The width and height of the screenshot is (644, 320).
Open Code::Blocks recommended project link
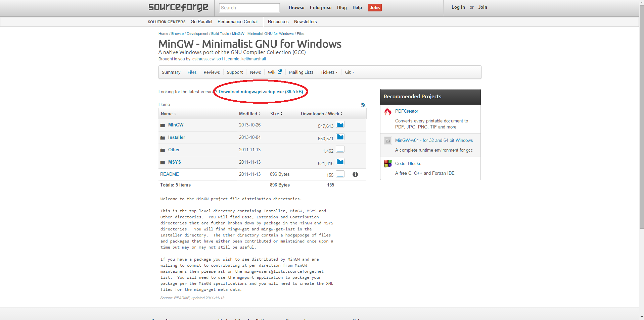pyautogui.click(x=408, y=163)
